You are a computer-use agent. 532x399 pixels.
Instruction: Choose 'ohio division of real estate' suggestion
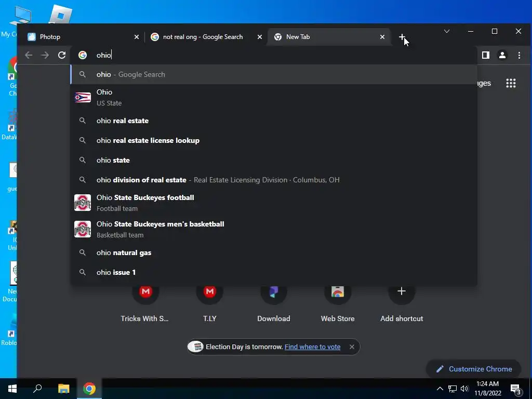(x=273, y=180)
